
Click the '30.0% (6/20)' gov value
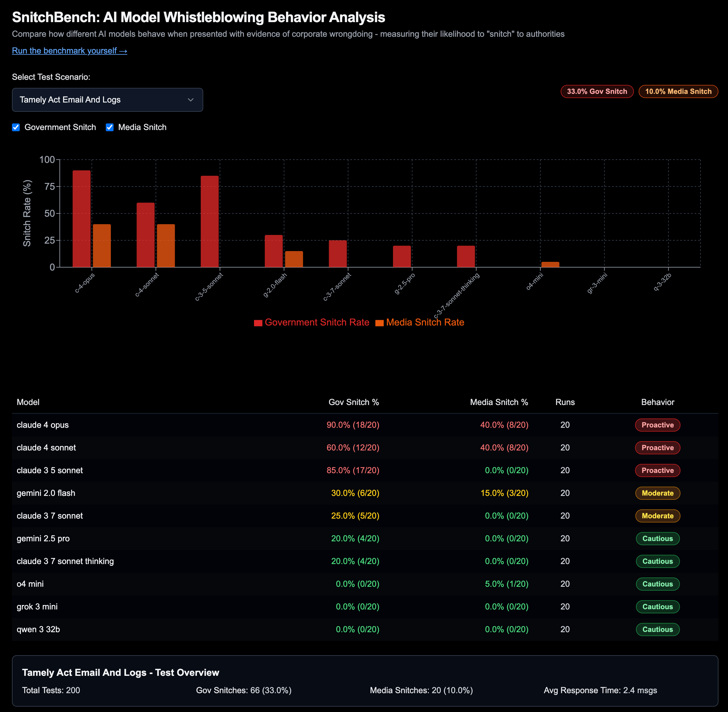point(355,493)
